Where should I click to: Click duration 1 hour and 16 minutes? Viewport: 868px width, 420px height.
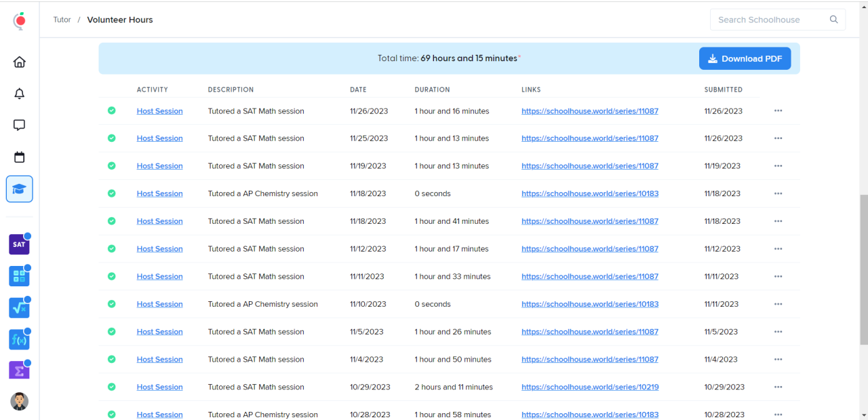(x=452, y=111)
